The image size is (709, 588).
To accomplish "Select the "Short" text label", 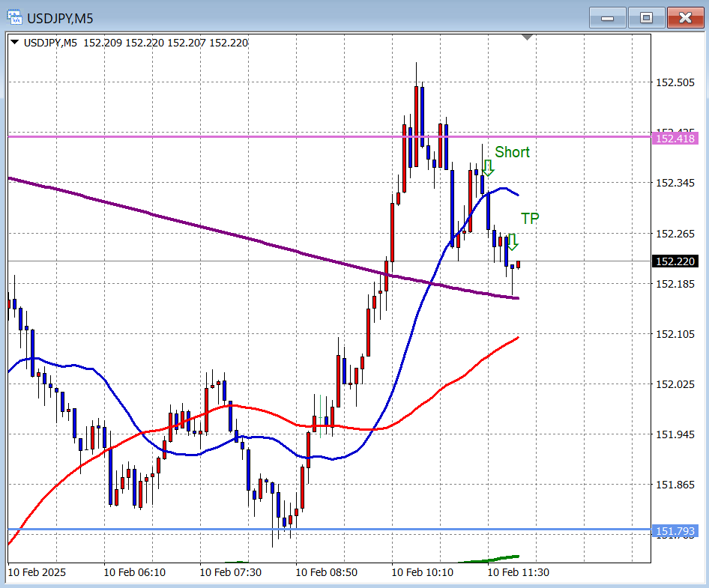I will (x=512, y=152).
